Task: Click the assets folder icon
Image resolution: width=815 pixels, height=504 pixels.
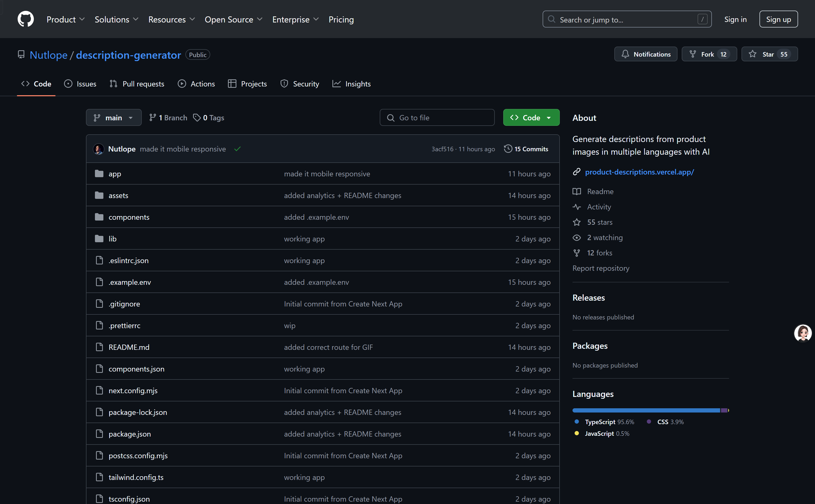Action: pos(99,195)
